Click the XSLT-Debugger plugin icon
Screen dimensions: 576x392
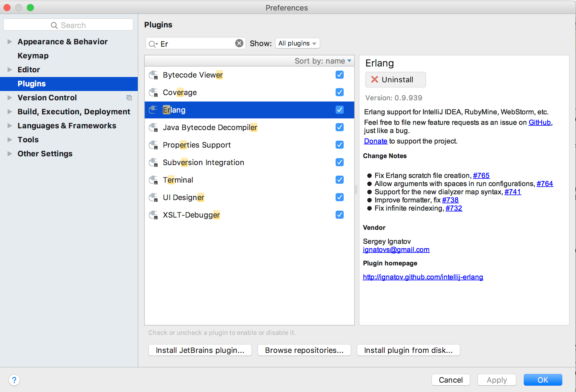tap(153, 215)
